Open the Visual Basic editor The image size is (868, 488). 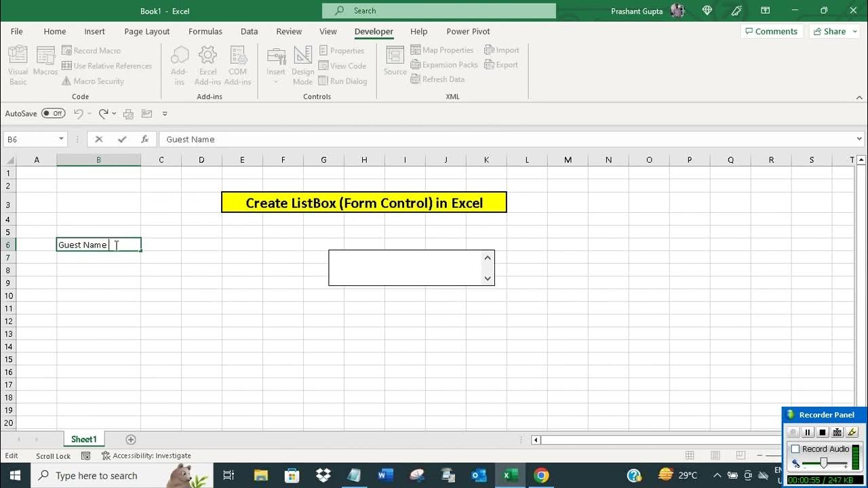[x=18, y=65]
